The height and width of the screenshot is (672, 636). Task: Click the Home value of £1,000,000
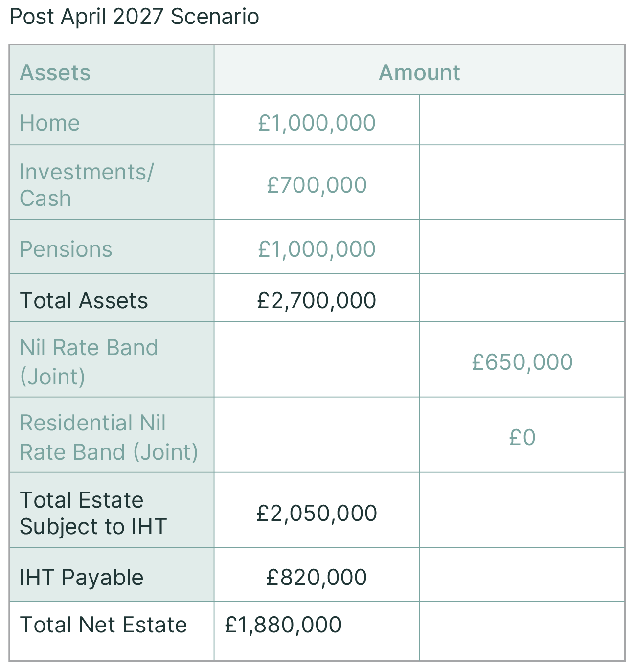click(x=317, y=123)
